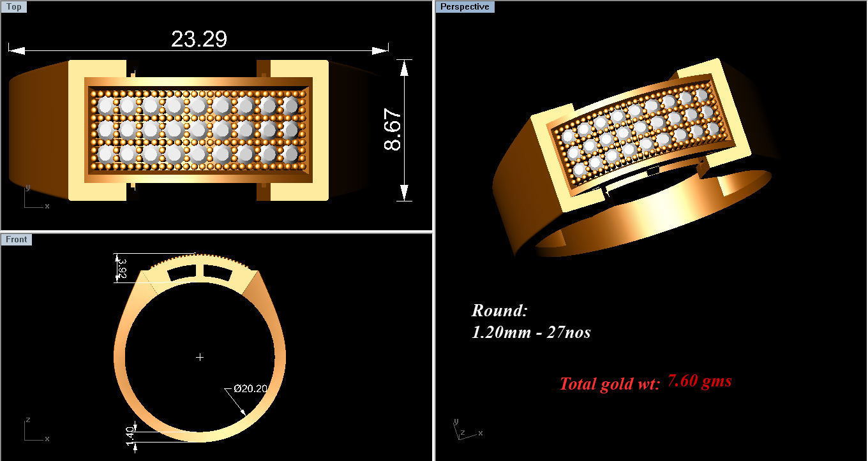Click the 'Total gold wt:' red label
This screenshot has height=461, width=868.
coord(610,384)
